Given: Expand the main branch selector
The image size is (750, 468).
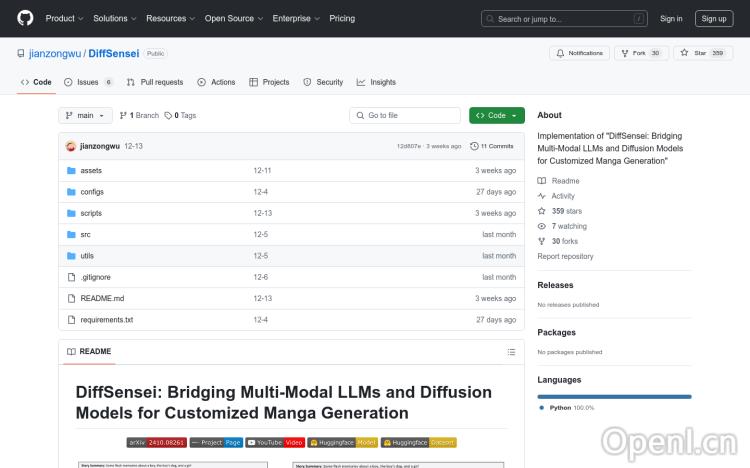Looking at the screenshot, I should tap(85, 116).
